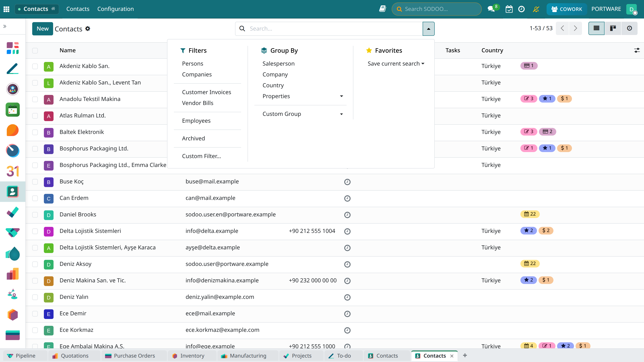Click the muted notifications bell icon
Viewport: 644px width, 362px height.
pos(536,9)
